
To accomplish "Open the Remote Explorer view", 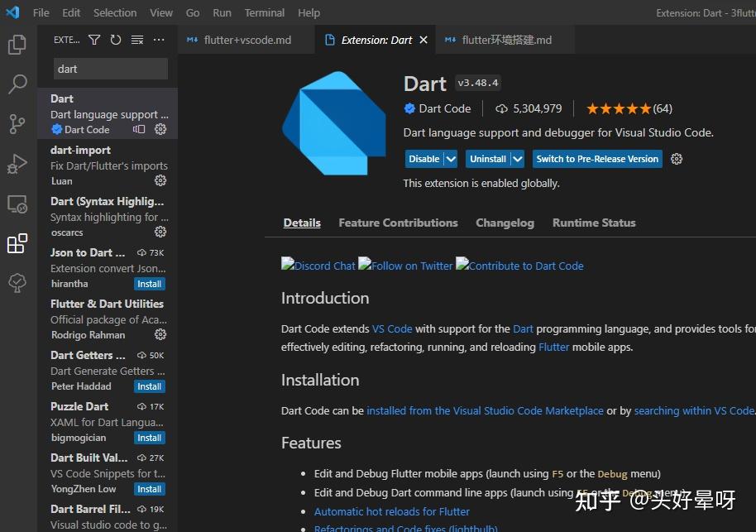I will 17,204.
